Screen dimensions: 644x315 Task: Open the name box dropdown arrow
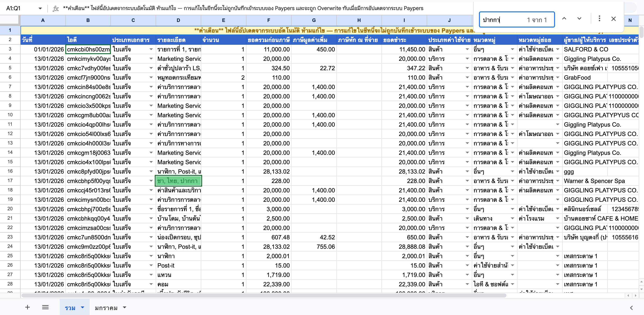point(40,8)
